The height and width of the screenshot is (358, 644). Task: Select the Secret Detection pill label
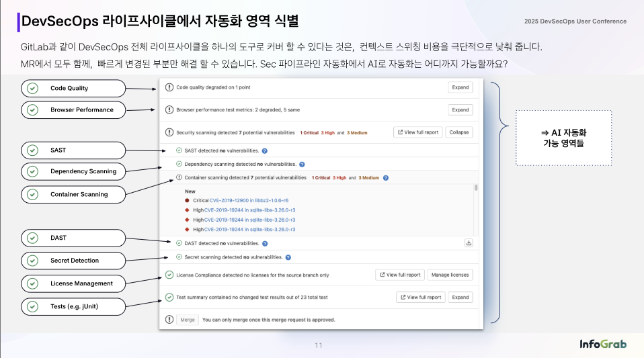coord(75,261)
